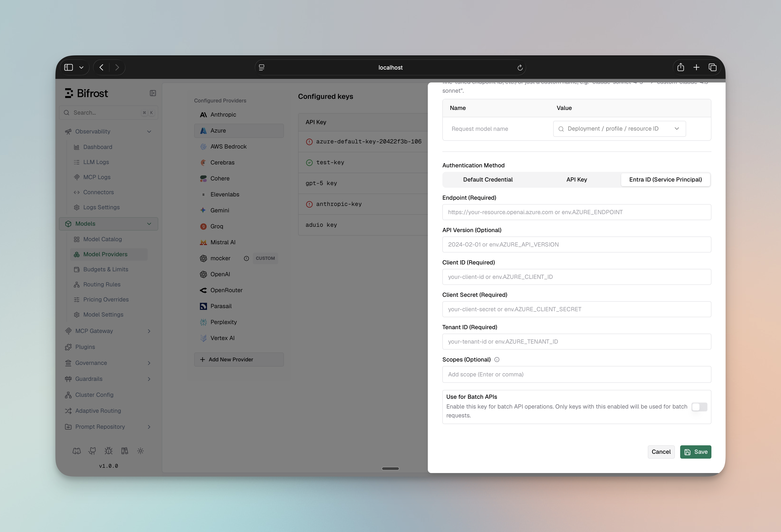Click the Scopes info icon

497,360
